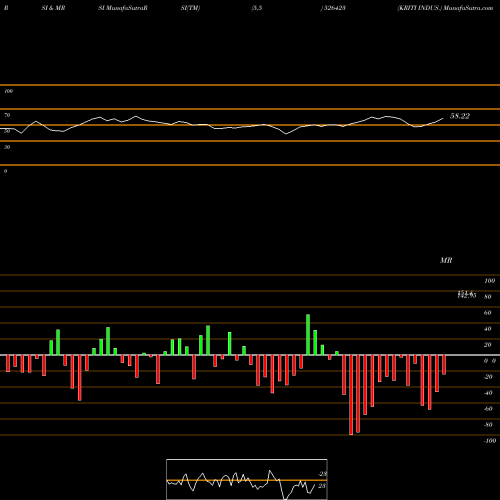This screenshot has width=500, height=500.
Task: Click the RSI value 58.22 label
Action: 460,116
